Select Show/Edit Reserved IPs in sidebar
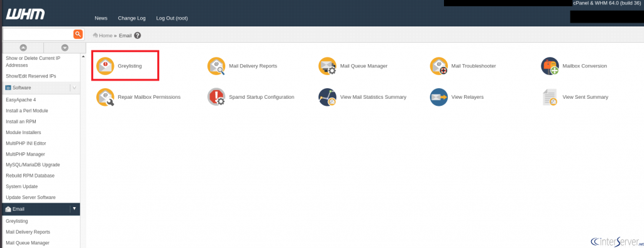The width and height of the screenshot is (644, 248). (x=31, y=76)
